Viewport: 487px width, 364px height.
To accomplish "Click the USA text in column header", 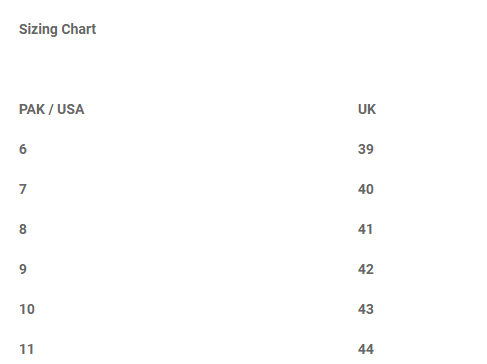I will click(71, 109).
